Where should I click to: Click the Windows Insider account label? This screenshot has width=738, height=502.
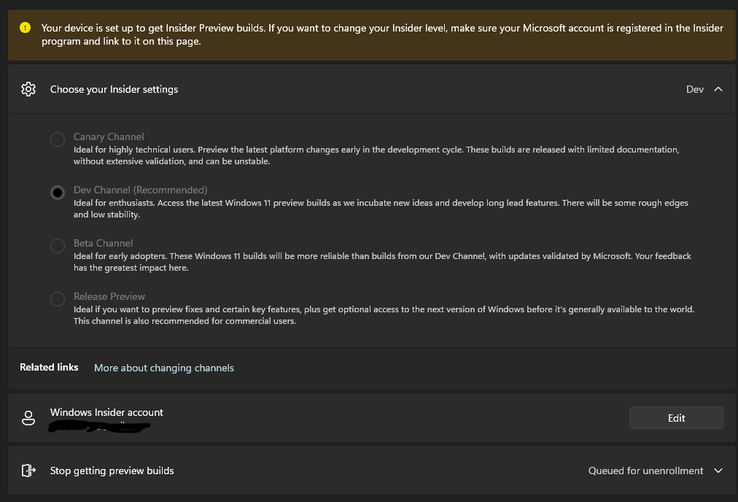(106, 412)
